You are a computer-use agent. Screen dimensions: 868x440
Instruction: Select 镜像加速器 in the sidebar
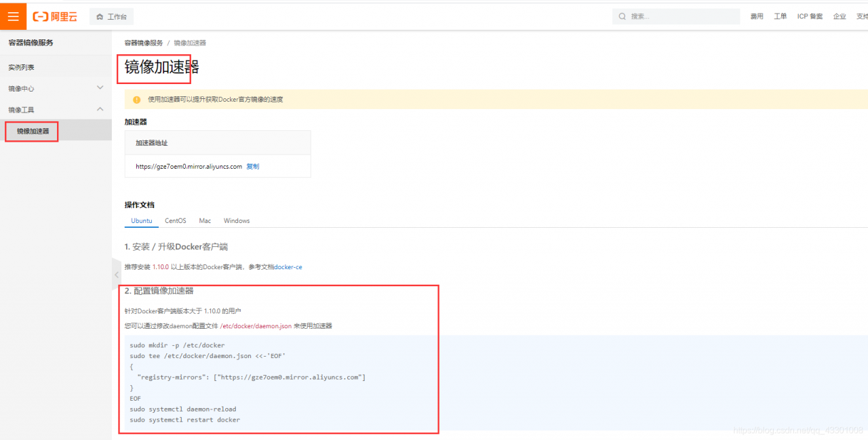56,131
